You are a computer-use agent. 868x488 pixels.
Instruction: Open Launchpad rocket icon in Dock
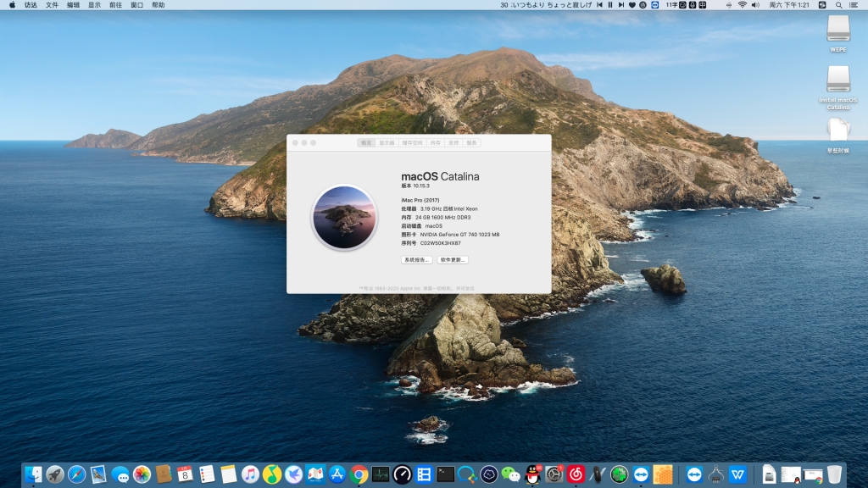pyautogui.click(x=55, y=474)
